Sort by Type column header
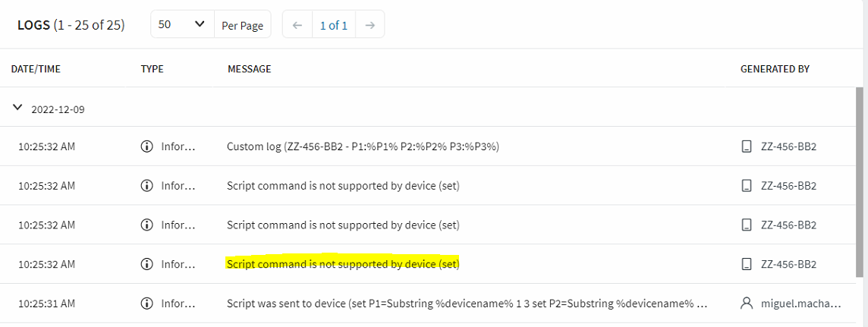 point(152,69)
